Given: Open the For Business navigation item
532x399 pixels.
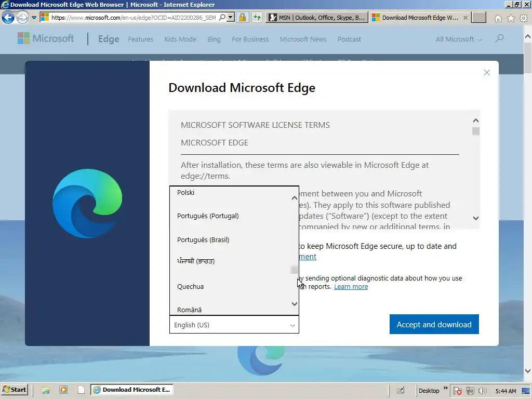Looking at the screenshot, I should (x=250, y=39).
